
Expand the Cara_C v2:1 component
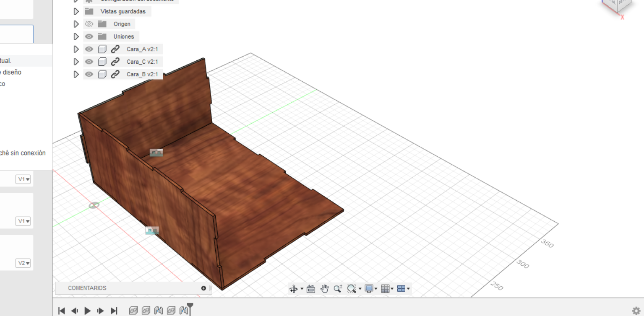tap(76, 62)
